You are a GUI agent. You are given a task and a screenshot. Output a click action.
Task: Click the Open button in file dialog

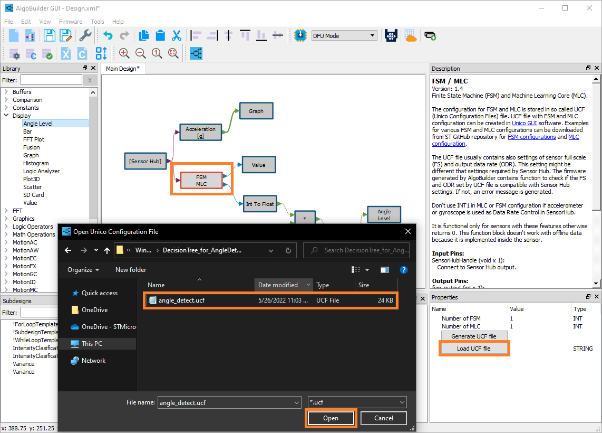[x=330, y=419]
